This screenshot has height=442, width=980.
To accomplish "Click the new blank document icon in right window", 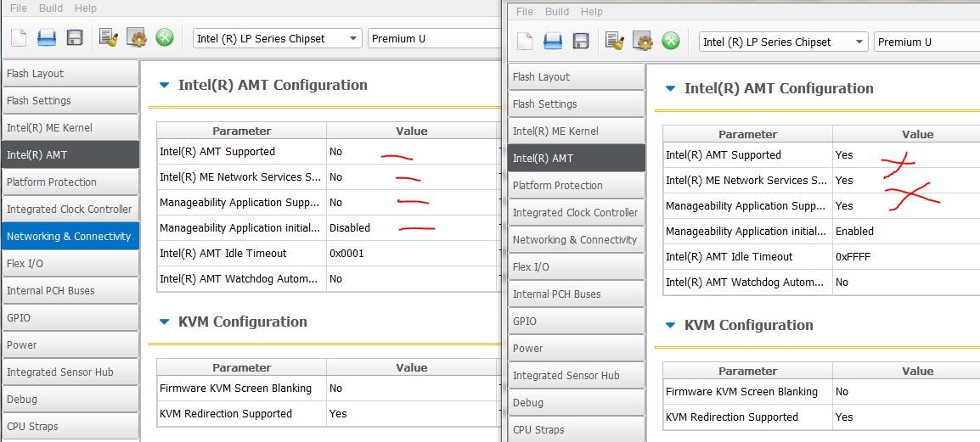I will [x=525, y=42].
